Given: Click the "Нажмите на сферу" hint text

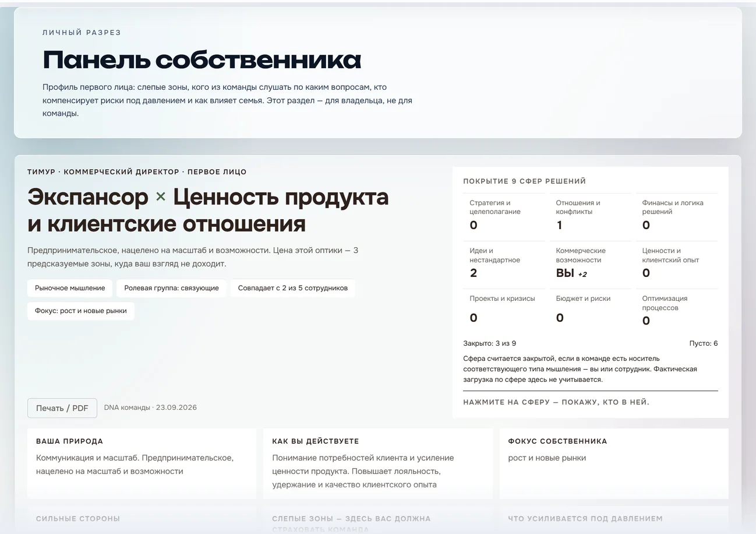Looking at the screenshot, I should coord(556,402).
